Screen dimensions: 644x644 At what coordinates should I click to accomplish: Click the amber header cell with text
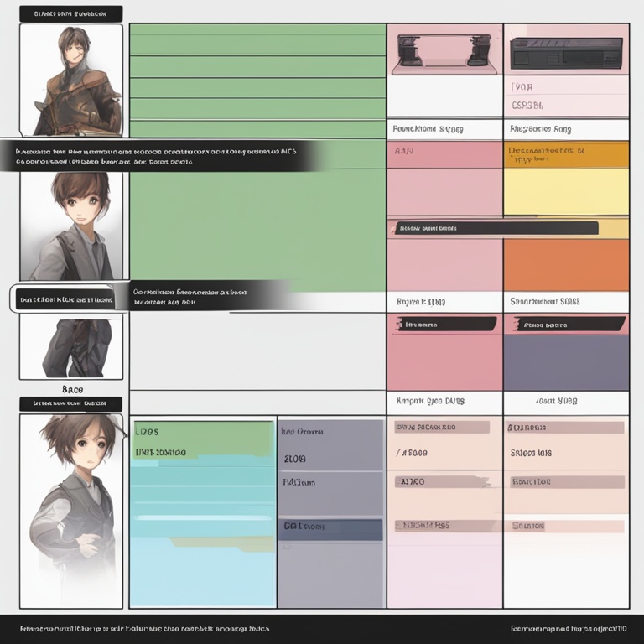pos(566,155)
